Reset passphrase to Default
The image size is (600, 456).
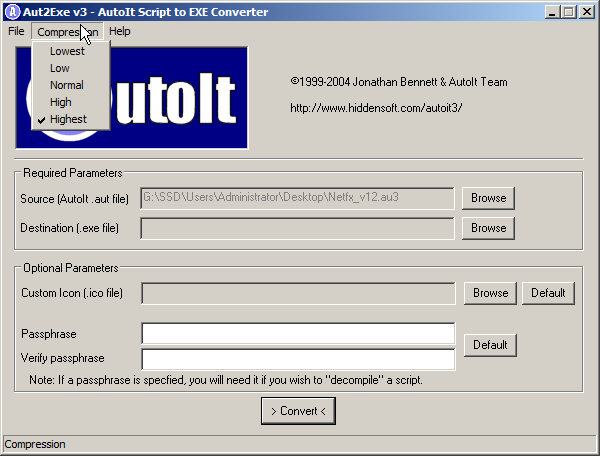point(490,345)
